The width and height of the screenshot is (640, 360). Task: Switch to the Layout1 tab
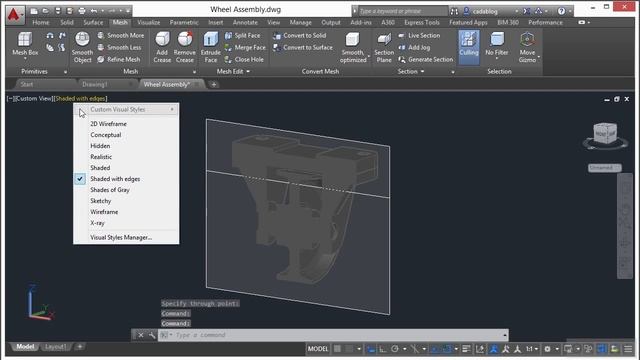pyautogui.click(x=56, y=347)
